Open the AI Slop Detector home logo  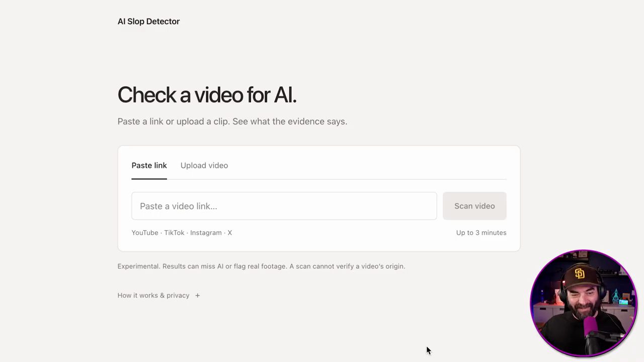click(x=148, y=21)
